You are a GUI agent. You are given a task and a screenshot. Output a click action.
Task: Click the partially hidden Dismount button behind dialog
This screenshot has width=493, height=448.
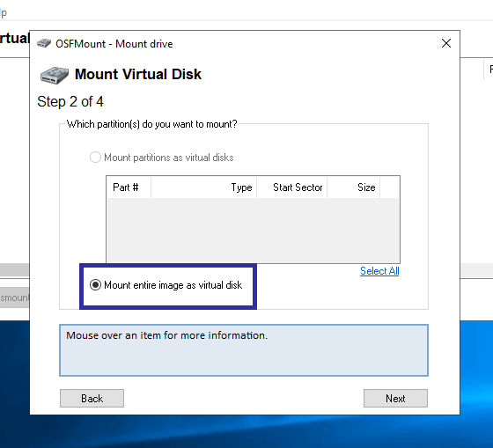click(14, 297)
